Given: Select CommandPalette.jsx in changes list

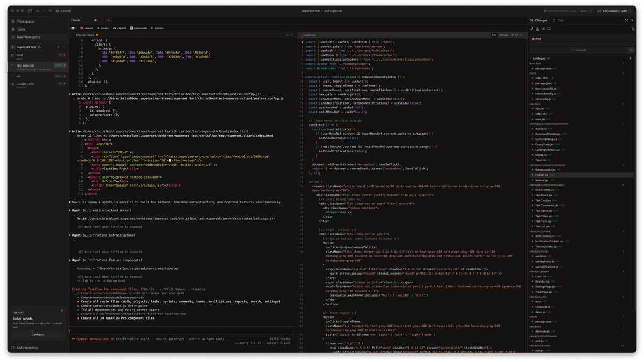Looking at the screenshot, I should (x=582, y=134).
